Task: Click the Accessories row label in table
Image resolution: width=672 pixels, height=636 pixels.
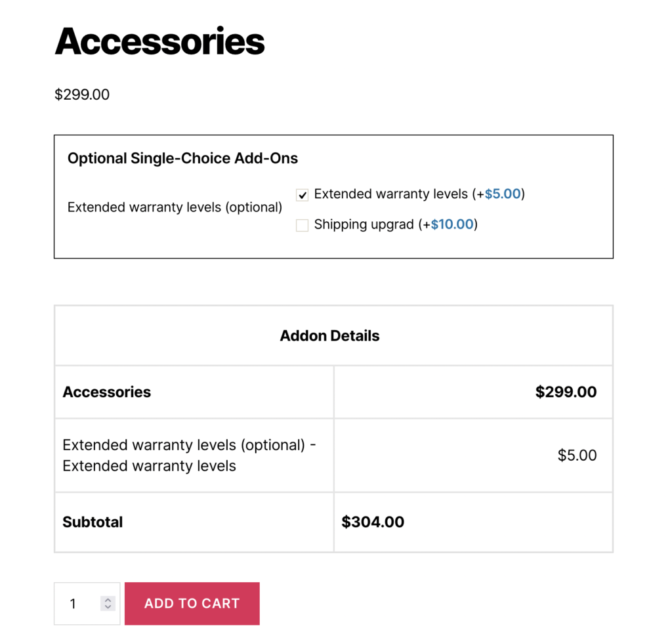Action: coord(106,392)
